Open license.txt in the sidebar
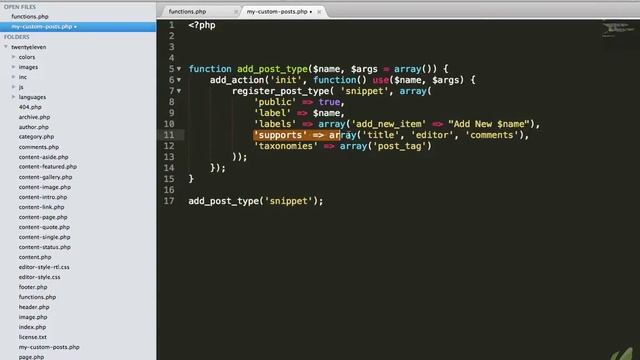 33,337
